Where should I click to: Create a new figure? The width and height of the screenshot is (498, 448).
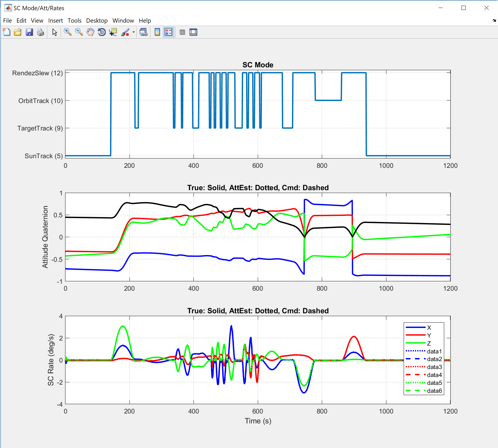coord(6,32)
